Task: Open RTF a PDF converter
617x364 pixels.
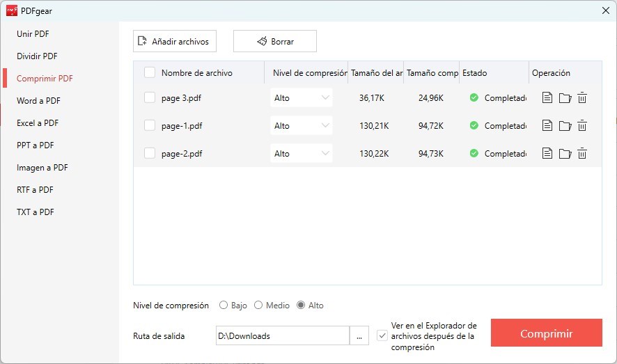Action: (35, 190)
